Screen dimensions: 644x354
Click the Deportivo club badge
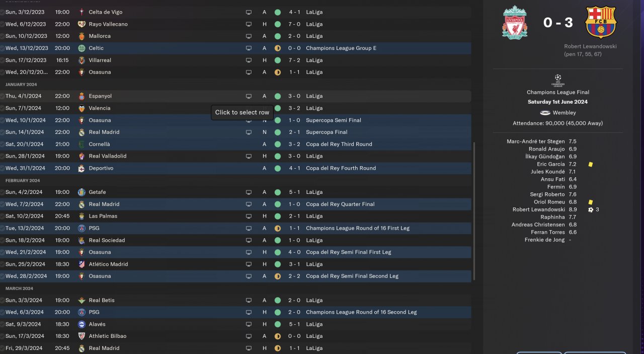click(x=82, y=168)
